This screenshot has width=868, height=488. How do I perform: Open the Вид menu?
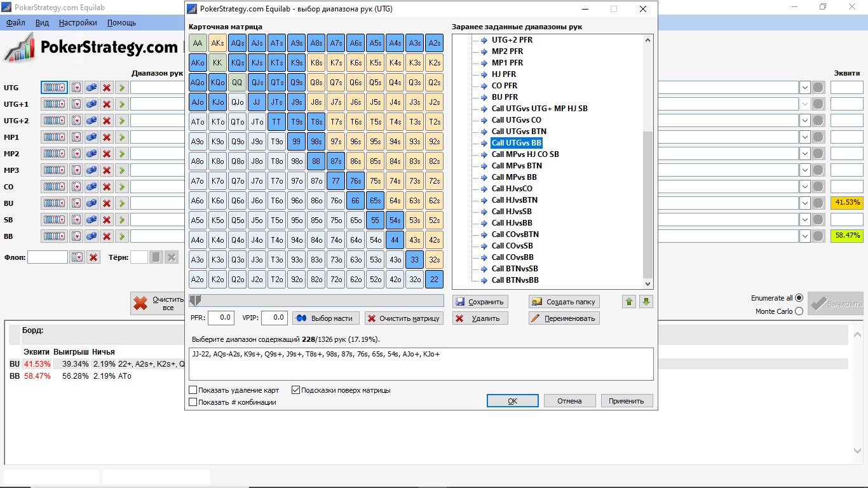(42, 22)
